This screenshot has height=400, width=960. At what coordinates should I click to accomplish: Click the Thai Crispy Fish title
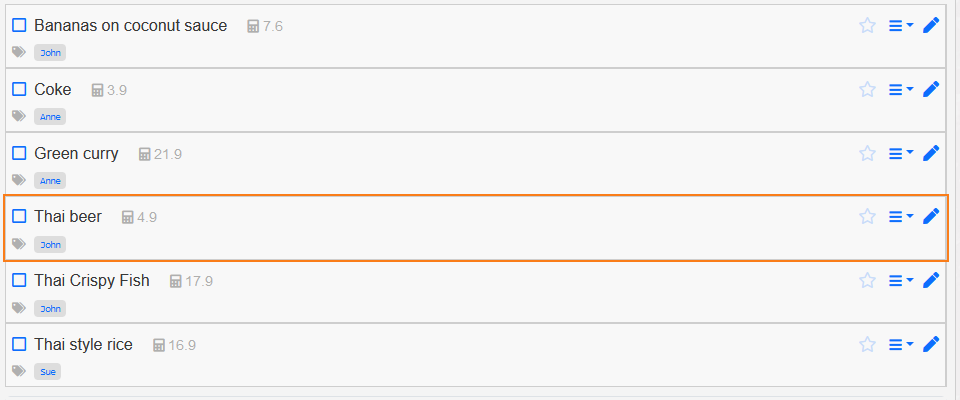pos(92,280)
